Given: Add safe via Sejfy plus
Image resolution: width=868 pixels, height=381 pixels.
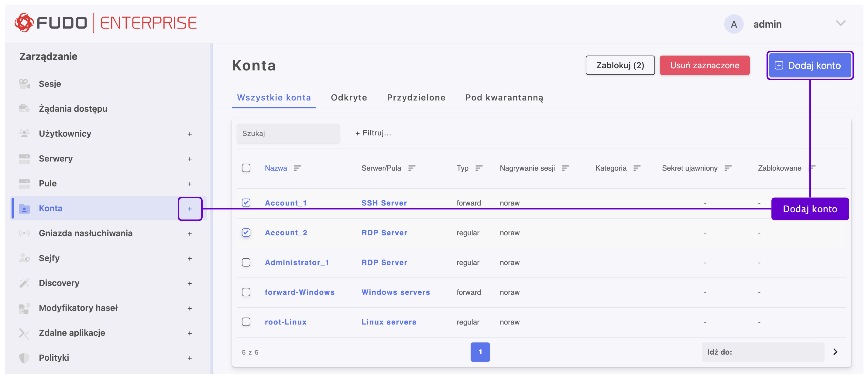Looking at the screenshot, I should [x=190, y=258].
